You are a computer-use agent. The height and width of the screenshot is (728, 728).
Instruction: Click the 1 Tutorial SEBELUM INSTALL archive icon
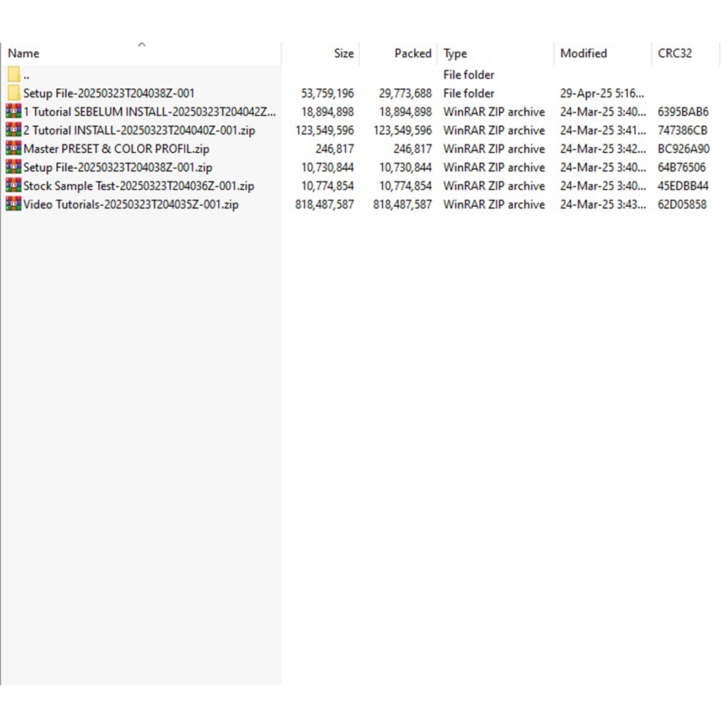point(14,112)
